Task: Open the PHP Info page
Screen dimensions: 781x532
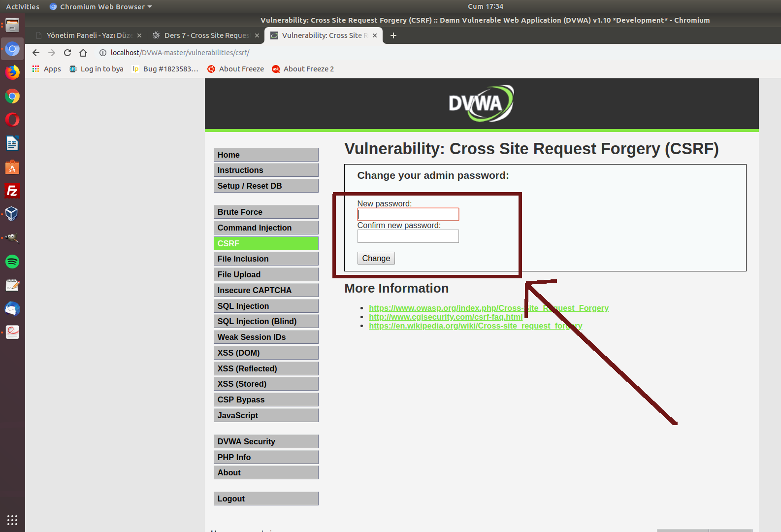Action: (x=266, y=457)
